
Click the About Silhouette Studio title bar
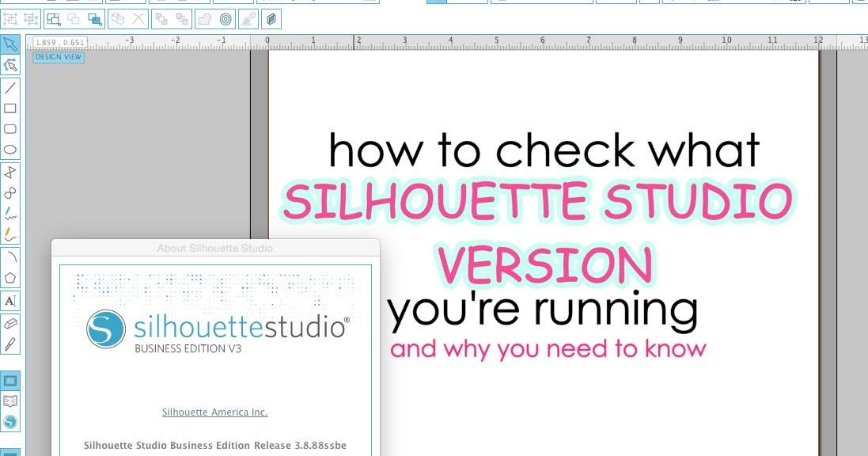pos(215,249)
